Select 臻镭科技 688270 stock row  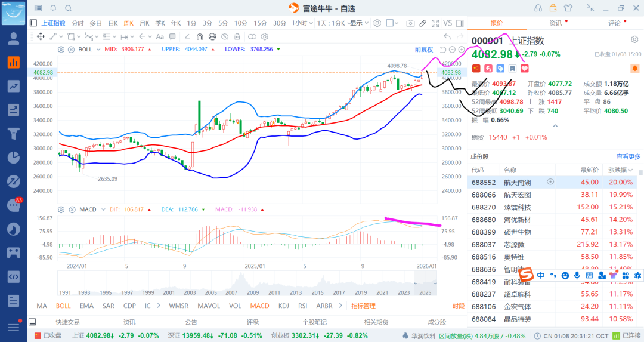(552, 207)
